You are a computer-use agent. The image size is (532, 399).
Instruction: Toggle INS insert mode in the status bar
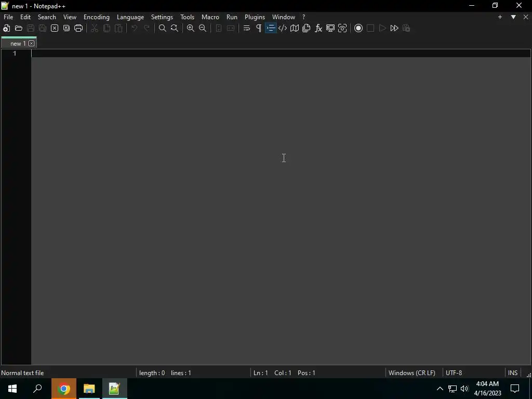(x=513, y=373)
